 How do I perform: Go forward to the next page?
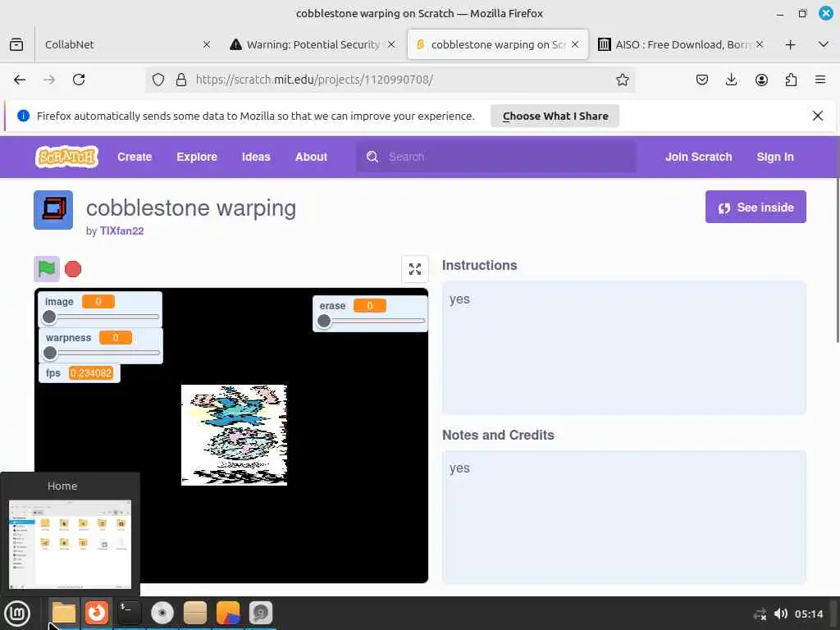click(x=49, y=80)
